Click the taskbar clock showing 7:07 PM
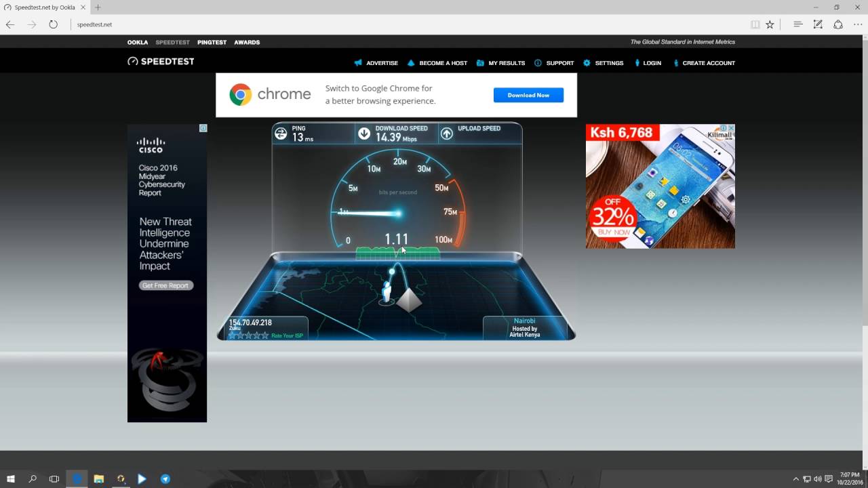868x488 pixels. (850, 479)
